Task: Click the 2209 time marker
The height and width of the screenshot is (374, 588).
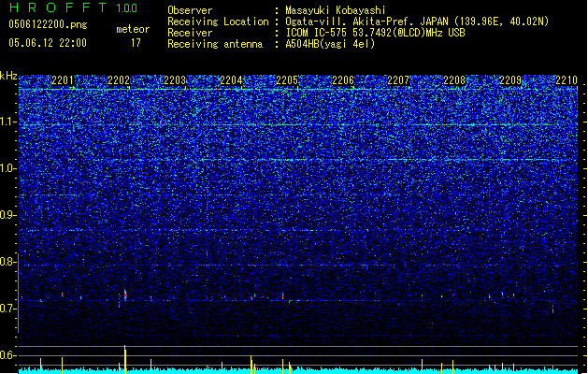Action: tap(510, 80)
